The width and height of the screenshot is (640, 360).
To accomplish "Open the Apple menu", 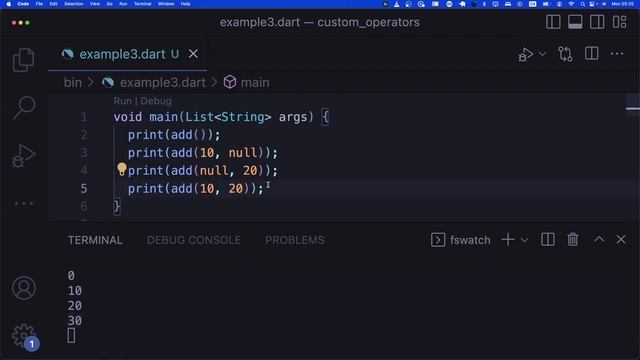I will click(9, 4).
